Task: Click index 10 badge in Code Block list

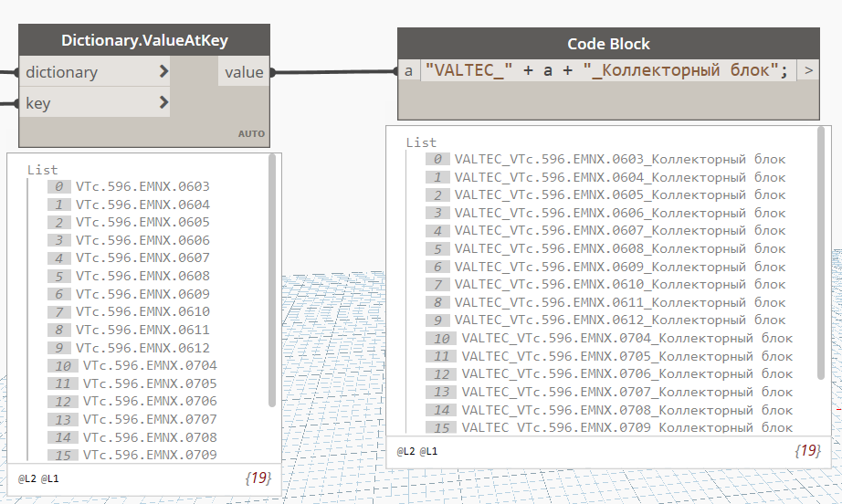Action: click(441, 338)
